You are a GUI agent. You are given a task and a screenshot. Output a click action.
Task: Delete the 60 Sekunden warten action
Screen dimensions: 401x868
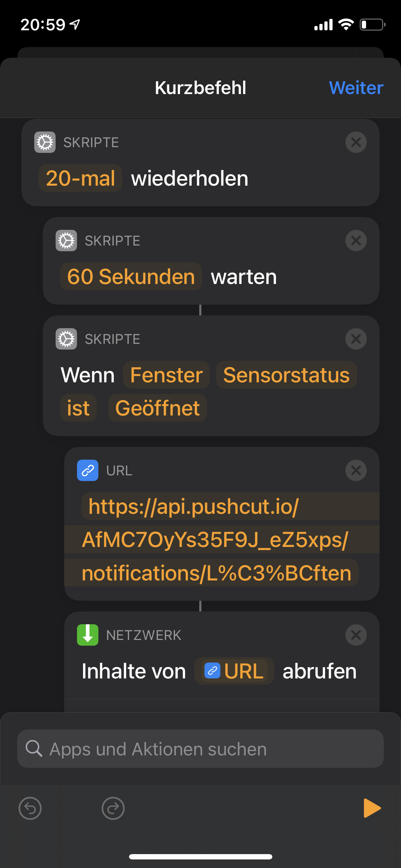356,241
